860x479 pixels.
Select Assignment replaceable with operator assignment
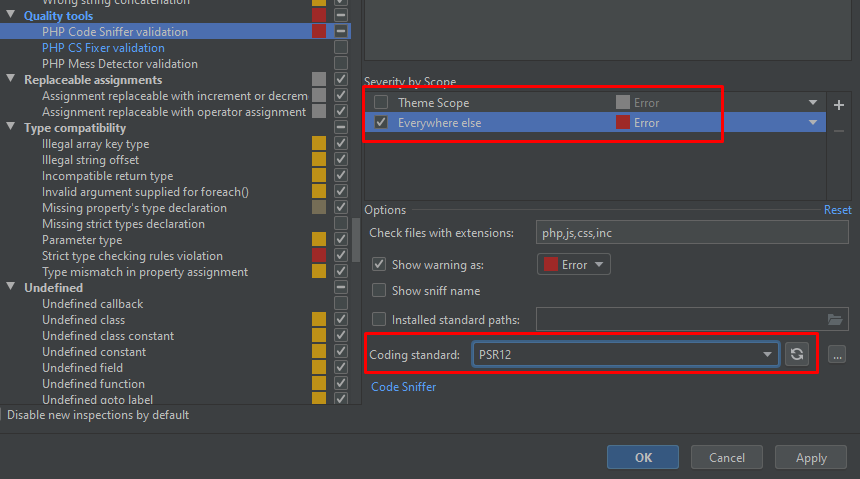click(x=174, y=112)
